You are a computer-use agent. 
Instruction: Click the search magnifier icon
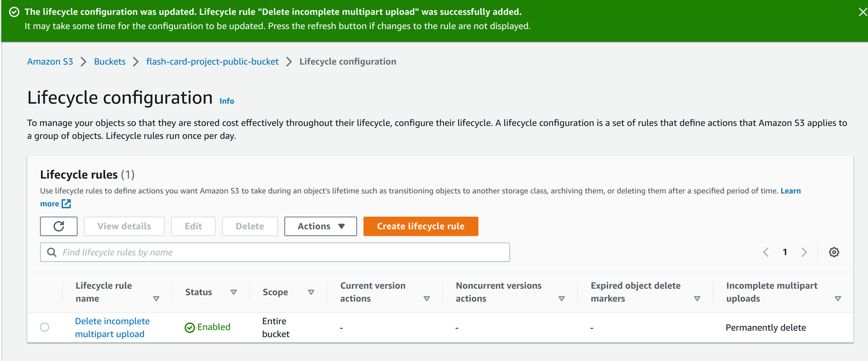[x=52, y=252]
